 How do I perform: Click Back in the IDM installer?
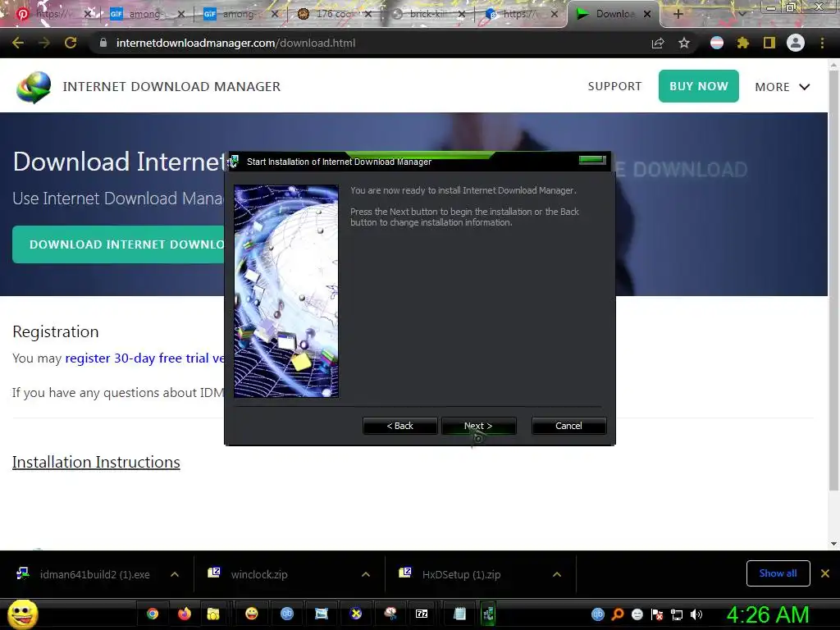[x=399, y=426]
